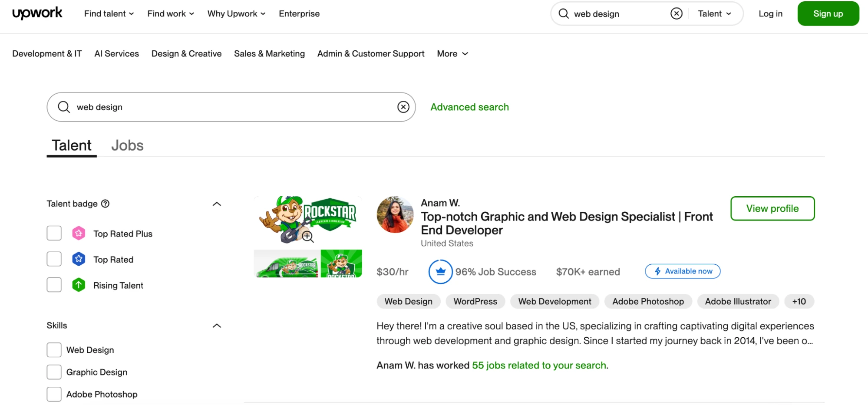Open Anam W.'s profile photo

click(x=395, y=214)
